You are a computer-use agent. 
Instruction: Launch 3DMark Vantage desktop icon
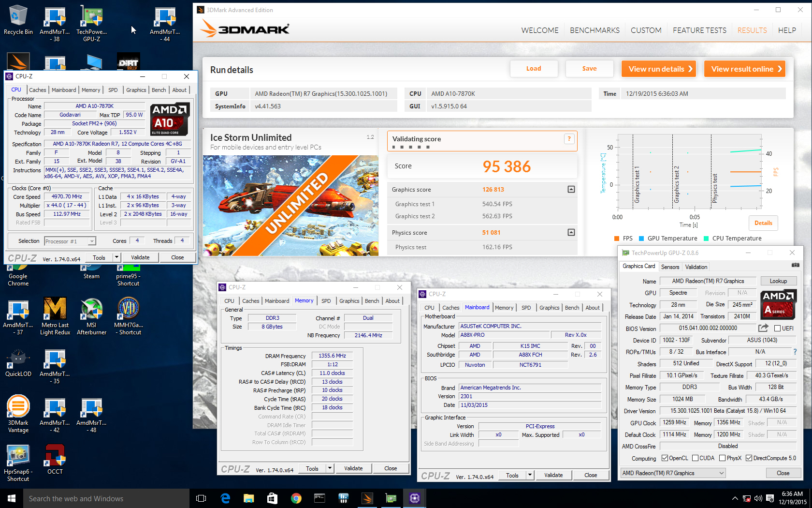(18, 413)
